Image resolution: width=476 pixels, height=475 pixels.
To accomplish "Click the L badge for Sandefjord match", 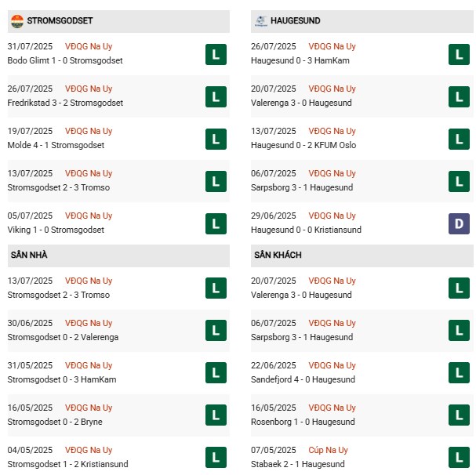I will (459, 372).
